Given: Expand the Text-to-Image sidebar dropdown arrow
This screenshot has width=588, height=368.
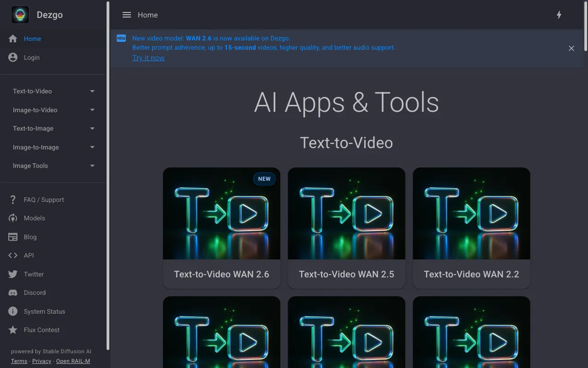Looking at the screenshot, I should click(92, 128).
